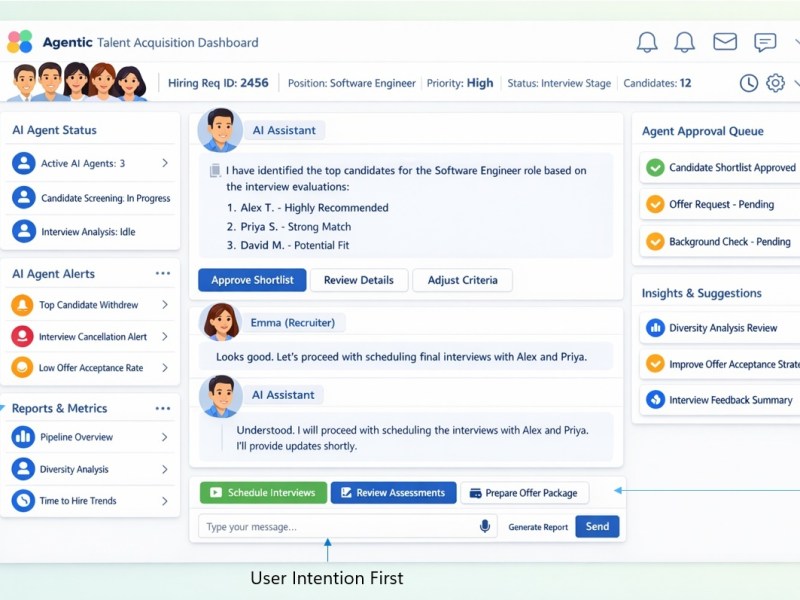The width and height of the screenshot is (800, 600).
Task: Open the chat messages icon
Action: point(765,42)
